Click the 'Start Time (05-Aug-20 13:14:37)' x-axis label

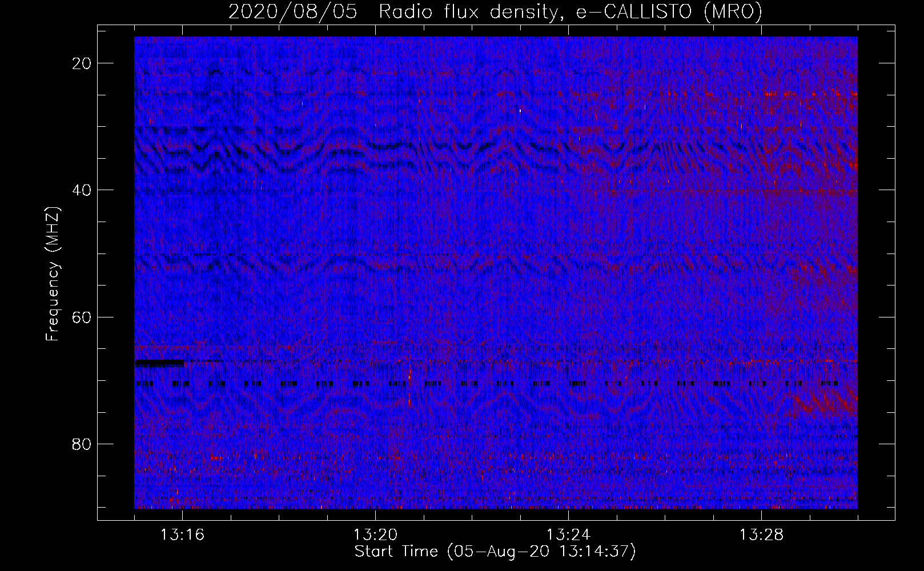click(x=495, y=552)
